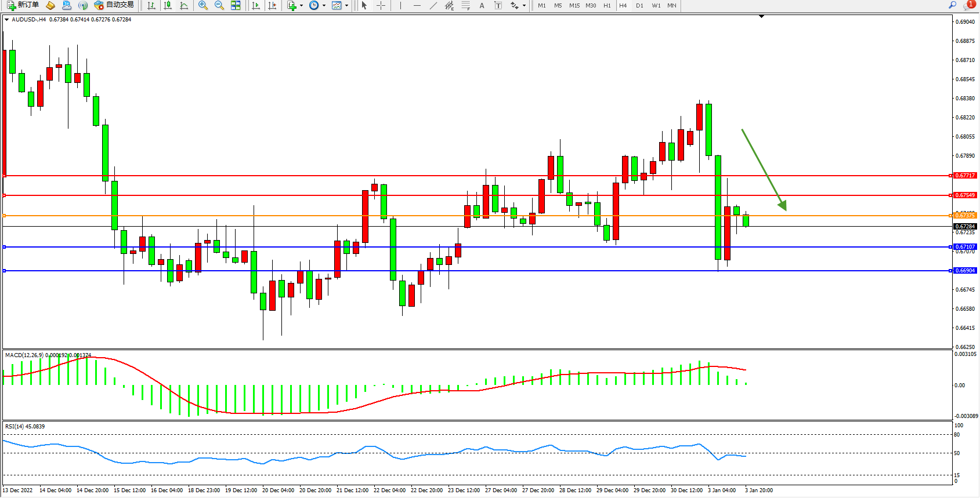The image size is (980, 498).
Task: Open the notifications chat bubble
Action: (968, 5)
